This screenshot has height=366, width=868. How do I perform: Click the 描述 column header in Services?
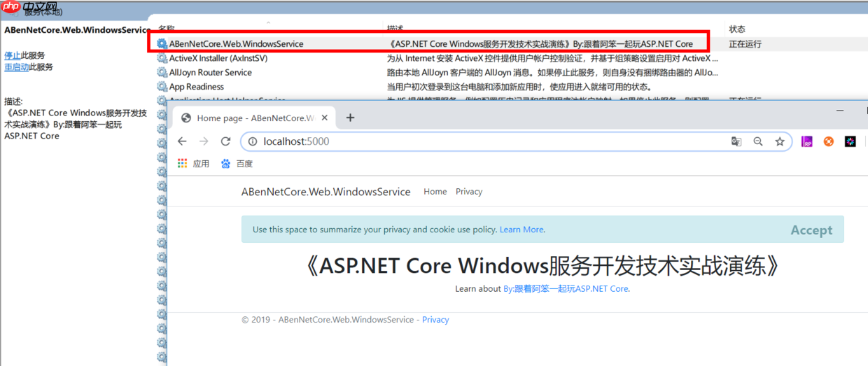pos(395,29)
